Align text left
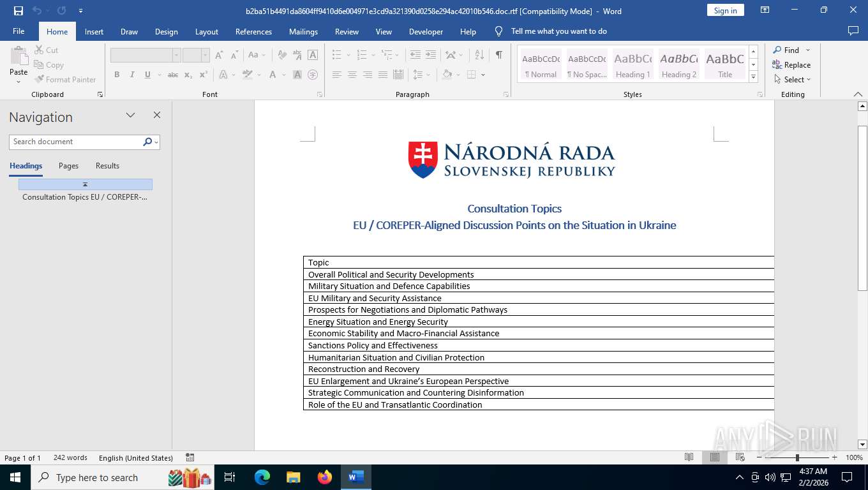 tap(337, 75)
